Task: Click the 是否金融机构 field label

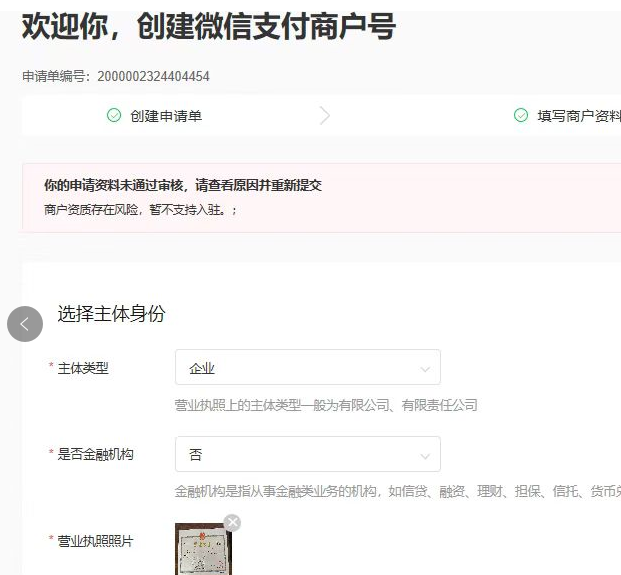Action: coord(95,454)
